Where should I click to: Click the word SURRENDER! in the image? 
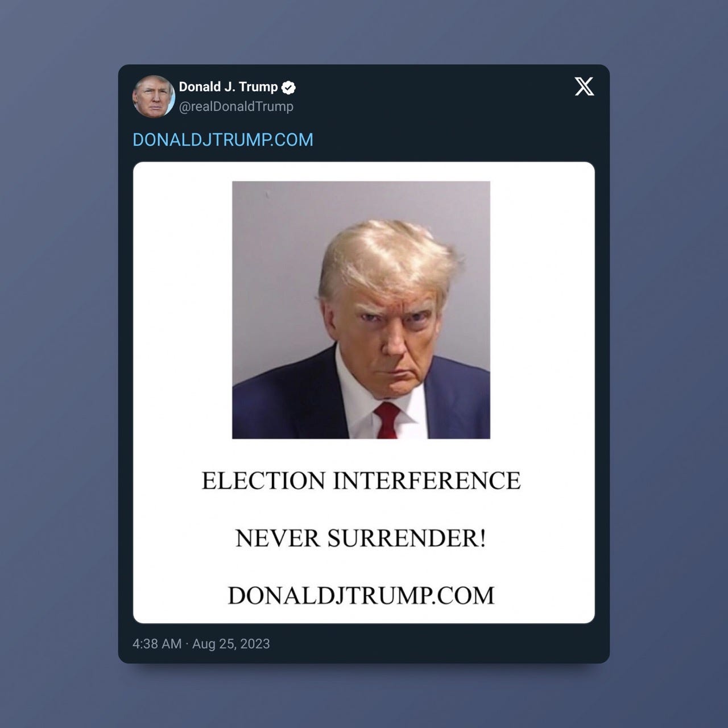pyautogui.click(x=407, y=538)
